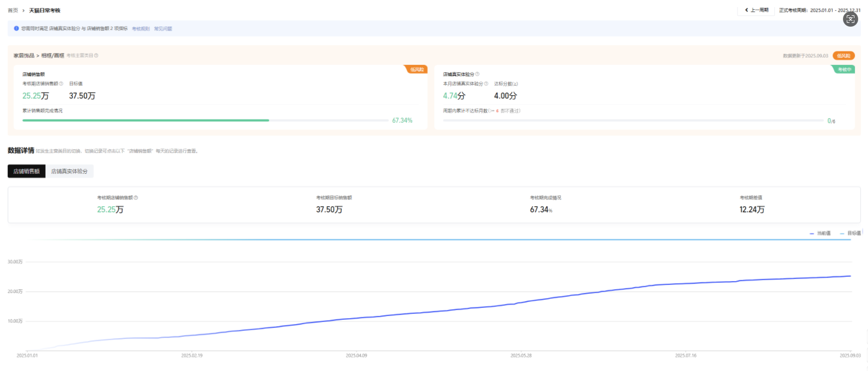The height and width of the screenshot is (371, 868).
Task: Click help icon next to 考核主营类目
Action: [x=96, y=56]
